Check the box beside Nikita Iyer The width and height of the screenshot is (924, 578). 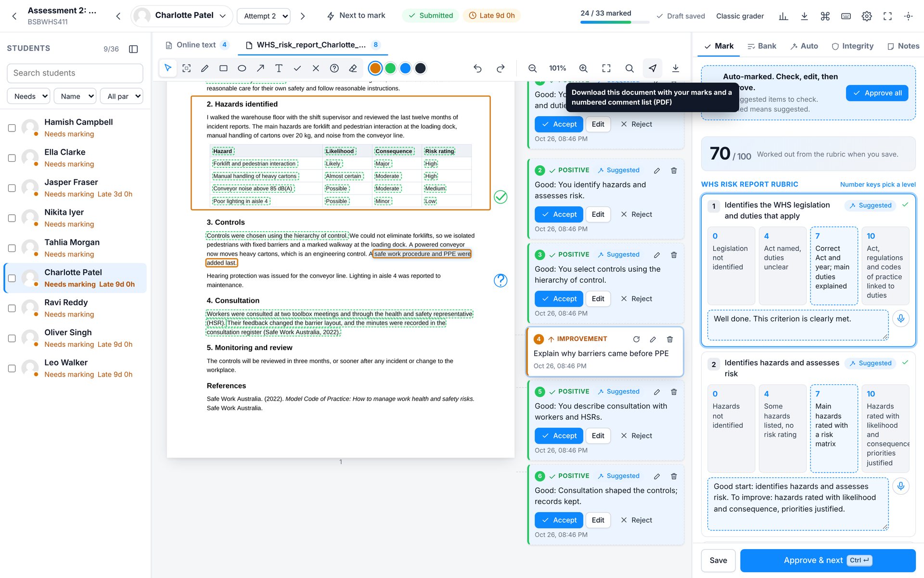tap(12, 218)
